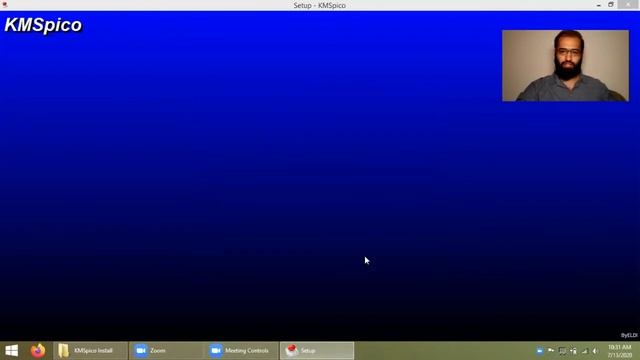
Task: Open the network signal tray icon
Action: tap(584, 351)
